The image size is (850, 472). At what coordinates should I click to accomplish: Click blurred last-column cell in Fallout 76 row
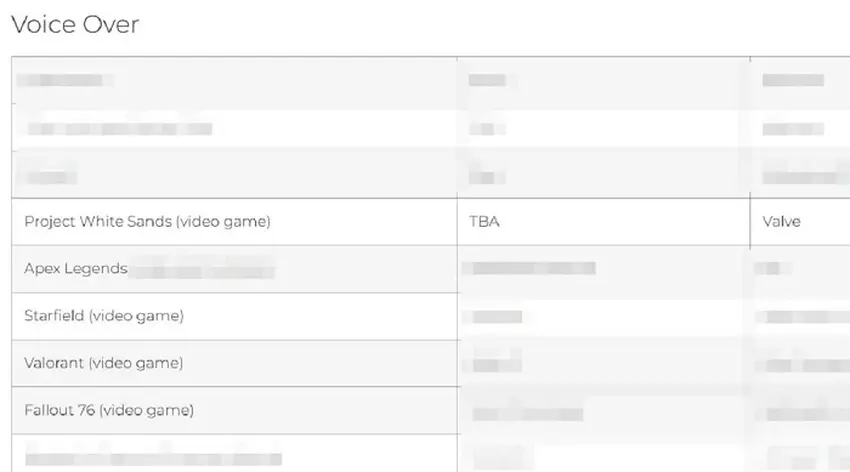click(x=800, y=412)
